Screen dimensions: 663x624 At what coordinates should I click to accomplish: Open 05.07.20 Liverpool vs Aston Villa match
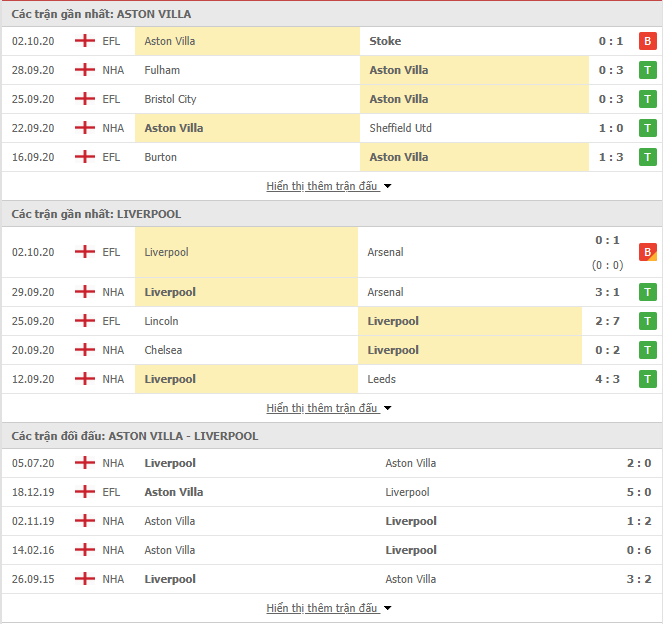332,463
